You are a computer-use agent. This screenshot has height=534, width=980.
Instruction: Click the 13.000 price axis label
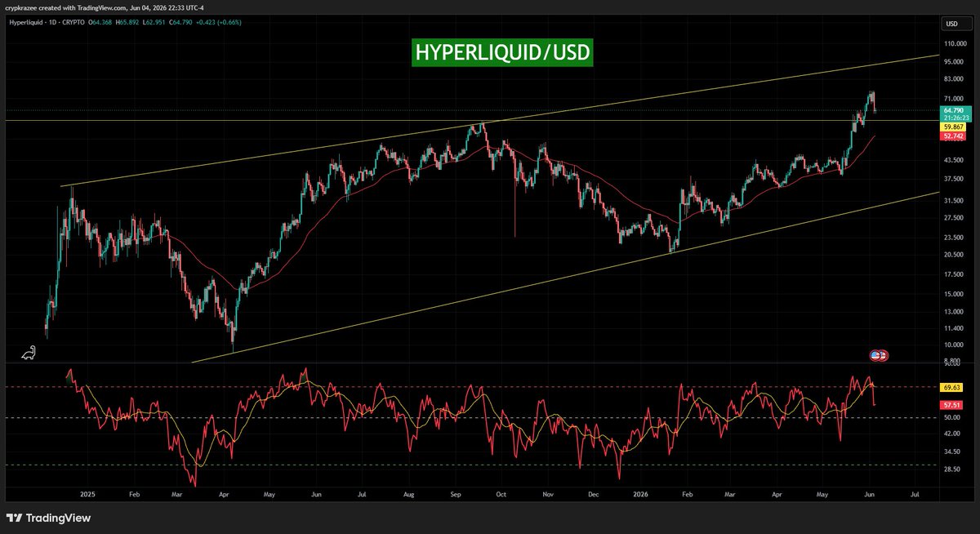(954, 312)
